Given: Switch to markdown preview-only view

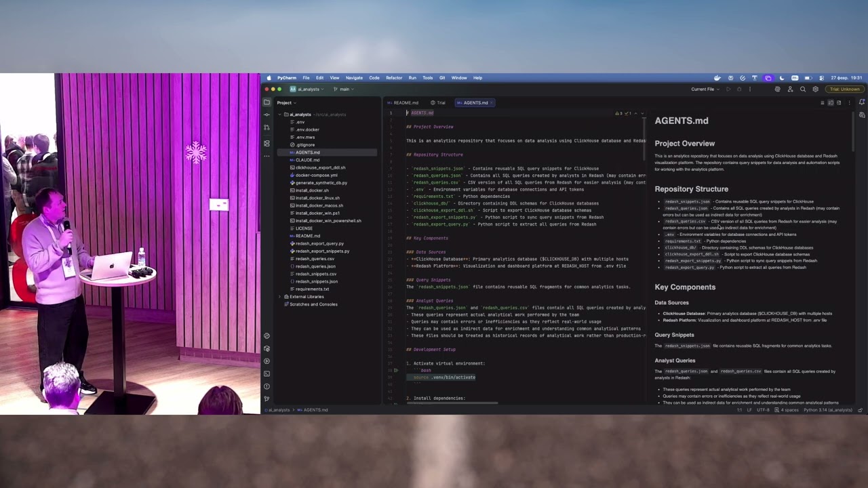Looking at the screenshot, I should click(x=839, y=102).
